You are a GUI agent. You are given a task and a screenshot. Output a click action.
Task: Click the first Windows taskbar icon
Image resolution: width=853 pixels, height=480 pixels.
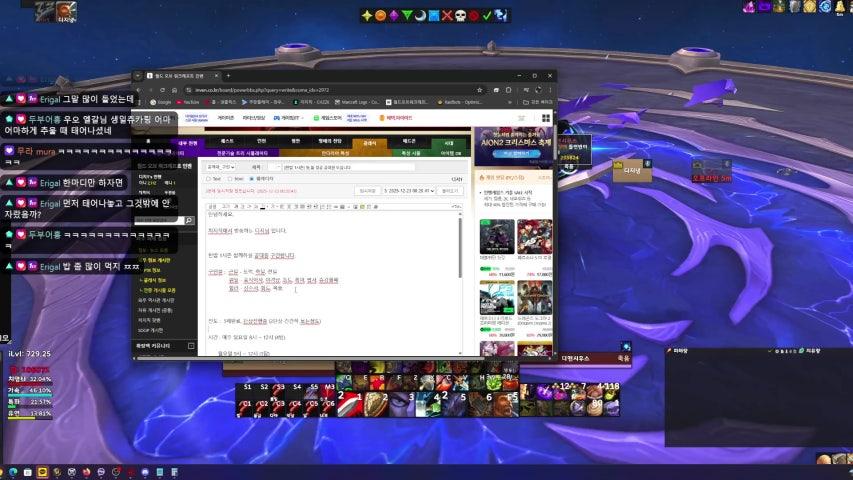13,472
